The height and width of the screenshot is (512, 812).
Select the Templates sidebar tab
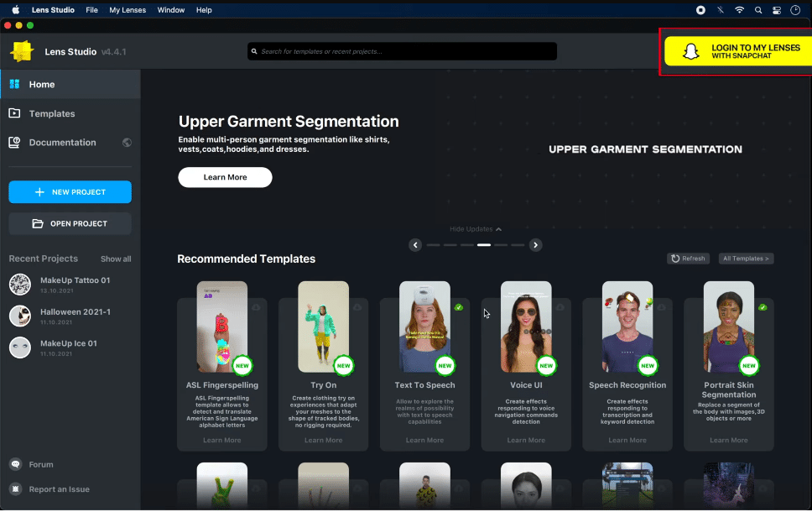pyautogui.click(x=70, y=113)
